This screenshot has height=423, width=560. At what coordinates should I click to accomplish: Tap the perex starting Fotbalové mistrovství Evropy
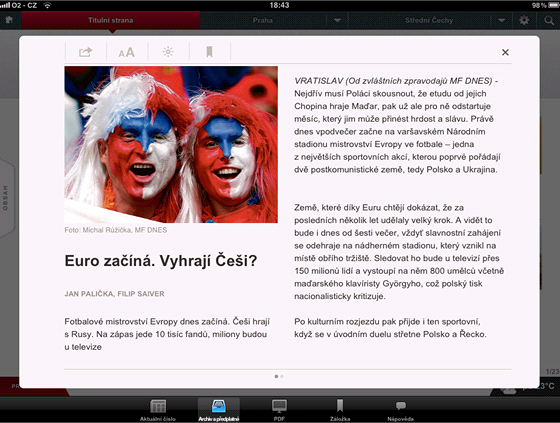point(167,334)
